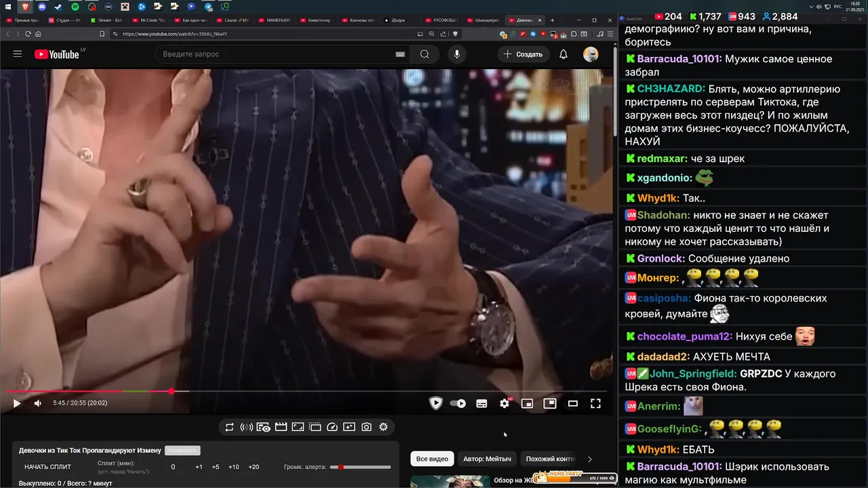Open the account avatar menu

[x=591, y=54]
